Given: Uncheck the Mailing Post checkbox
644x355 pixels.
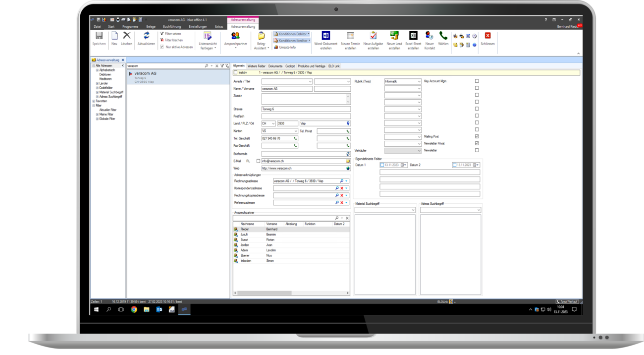Looking at the screenshot, I should [477, 136].
